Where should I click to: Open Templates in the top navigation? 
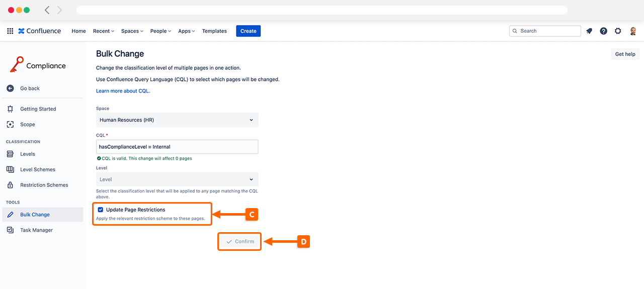214,31
